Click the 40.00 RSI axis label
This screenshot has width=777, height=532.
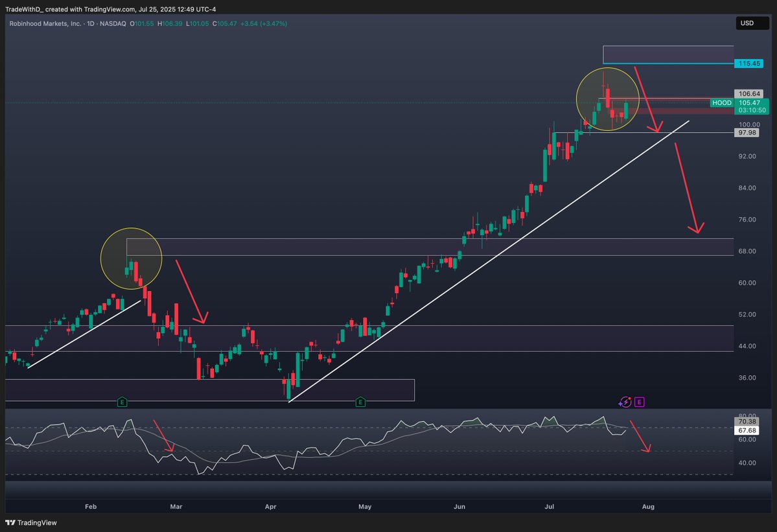[x=747, y=463]
